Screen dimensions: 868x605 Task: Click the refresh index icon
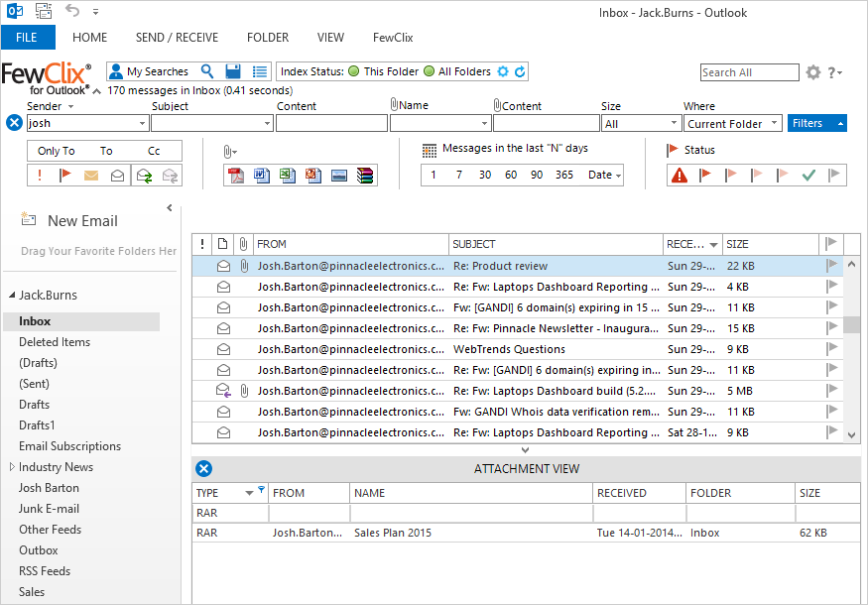520,71
